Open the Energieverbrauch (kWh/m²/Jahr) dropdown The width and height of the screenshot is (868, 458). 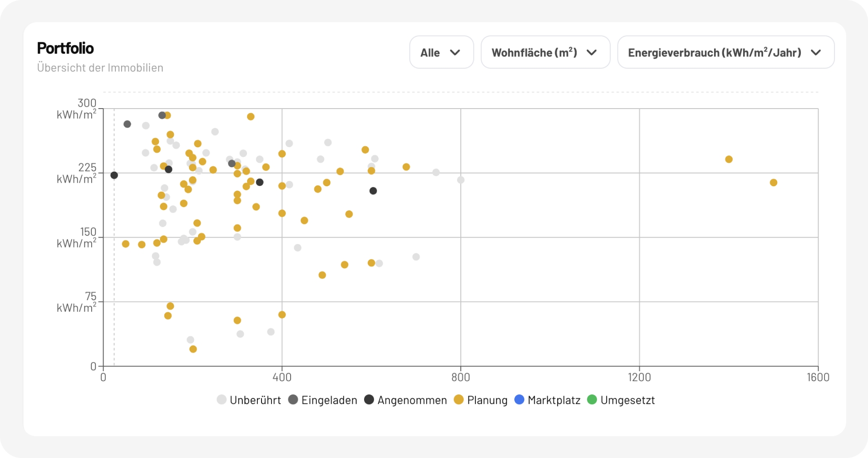[x=725, y=53]
